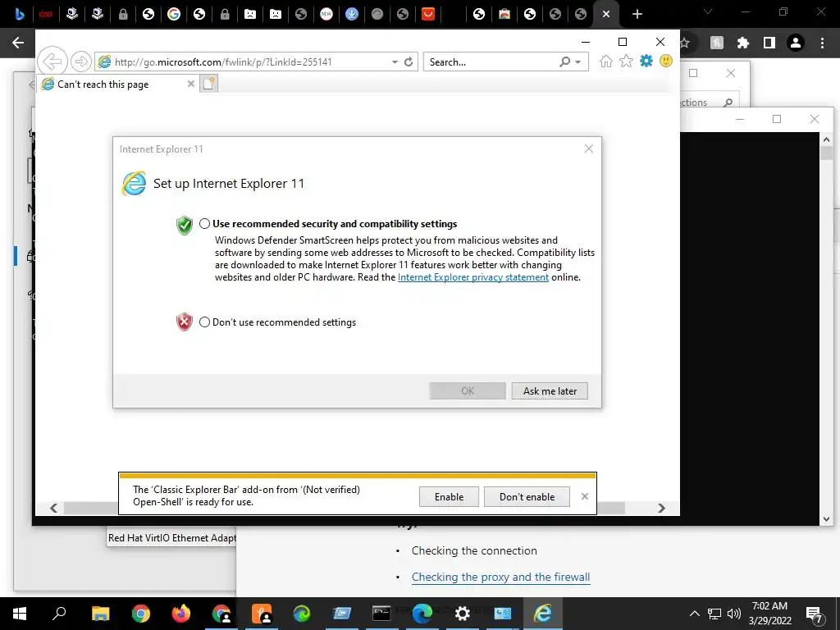
Task: Click scroll-up arrow in black window
Action: pos(826,139)
